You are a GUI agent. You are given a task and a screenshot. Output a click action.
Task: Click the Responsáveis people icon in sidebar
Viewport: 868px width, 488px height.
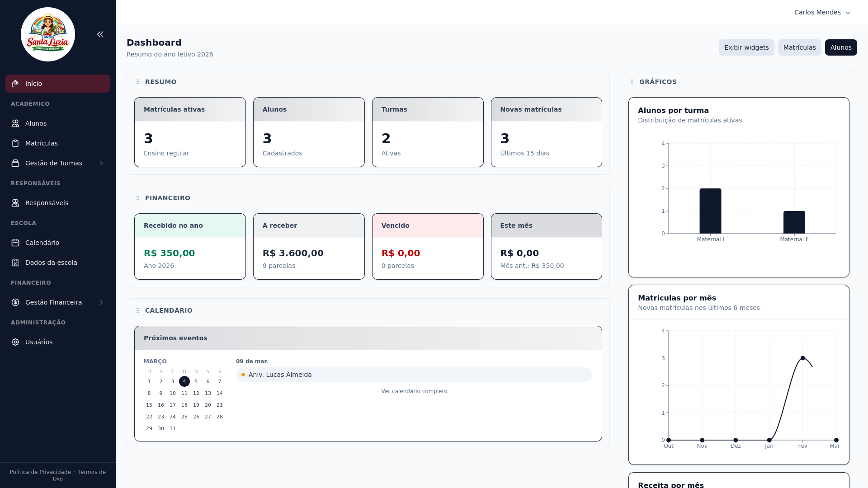click(15, 203)
